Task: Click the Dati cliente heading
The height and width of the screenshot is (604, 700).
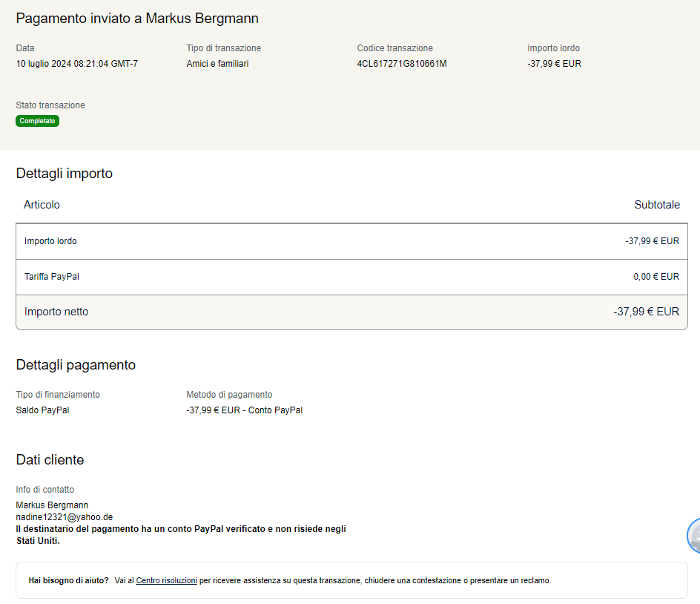Action: point(50,460)
